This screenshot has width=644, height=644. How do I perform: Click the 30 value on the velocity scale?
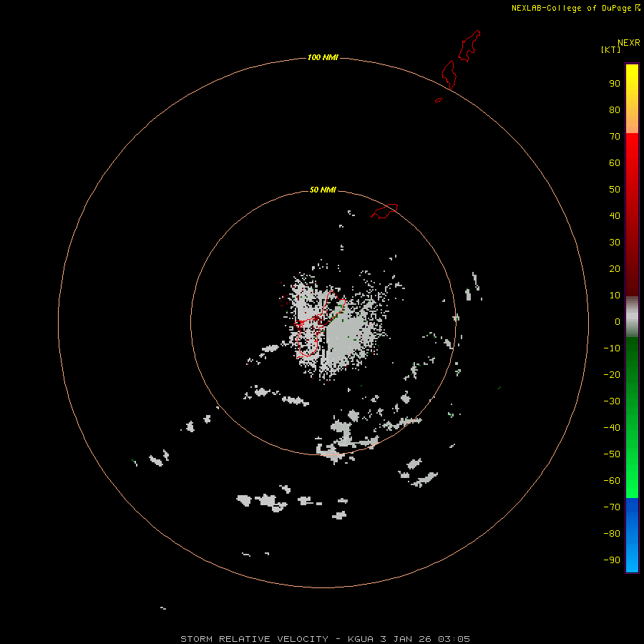(x=615, y=243)
